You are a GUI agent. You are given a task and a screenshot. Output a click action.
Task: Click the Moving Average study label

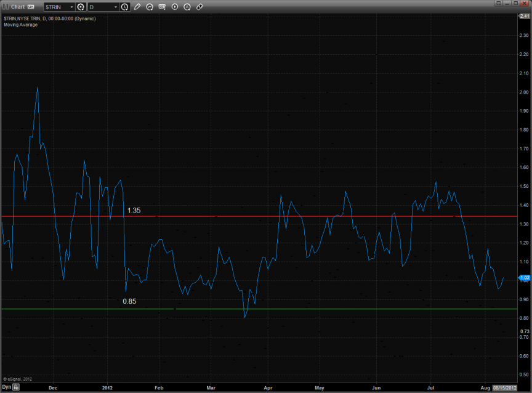(20, 25)
